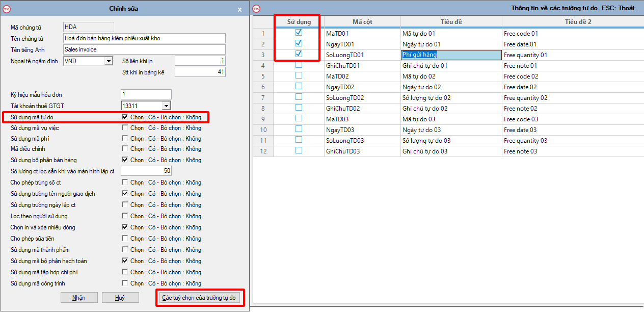Uncheck the Sử dụng box for MaTD01 row
The width and height of the screenshot is (644, 312).
click(299, 33)
